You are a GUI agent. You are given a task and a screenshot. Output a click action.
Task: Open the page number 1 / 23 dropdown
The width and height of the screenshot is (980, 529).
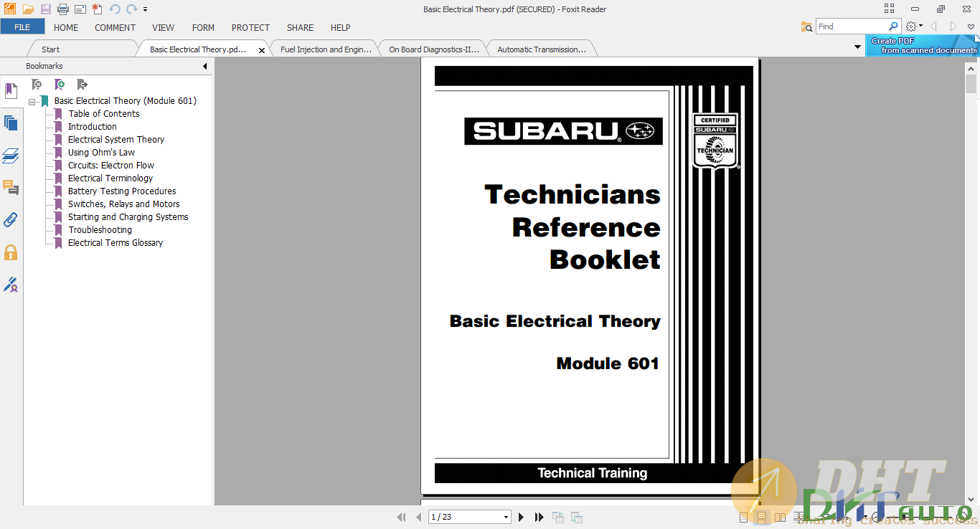click(x=506, y=517)
